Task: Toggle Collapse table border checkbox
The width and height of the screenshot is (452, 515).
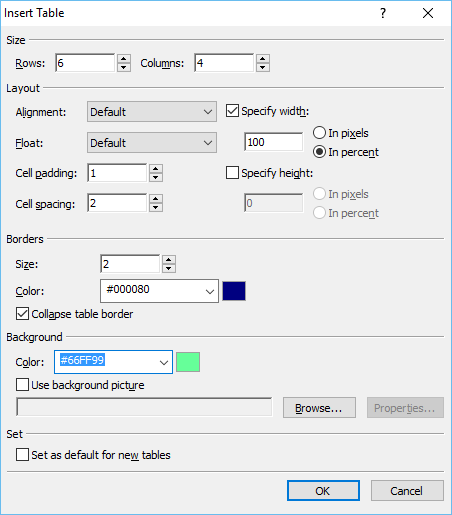Action: (x=22, y=314)
